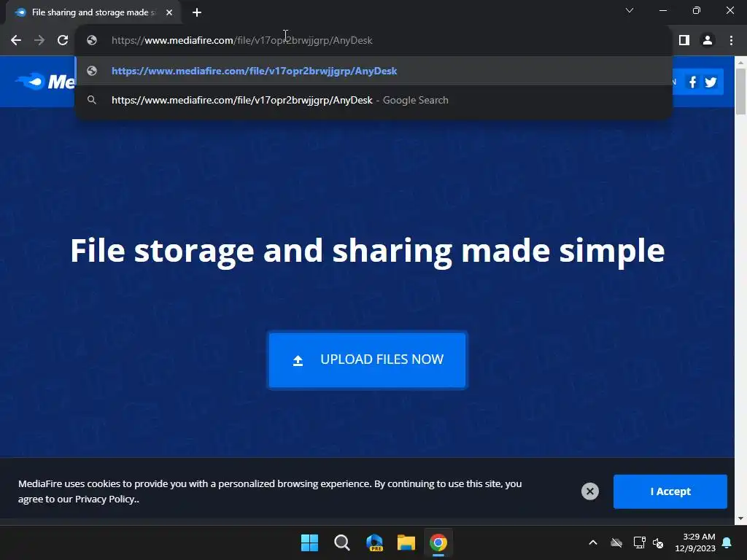
Task: Open the Chrome side panel icon
Action: click(684, 41)
